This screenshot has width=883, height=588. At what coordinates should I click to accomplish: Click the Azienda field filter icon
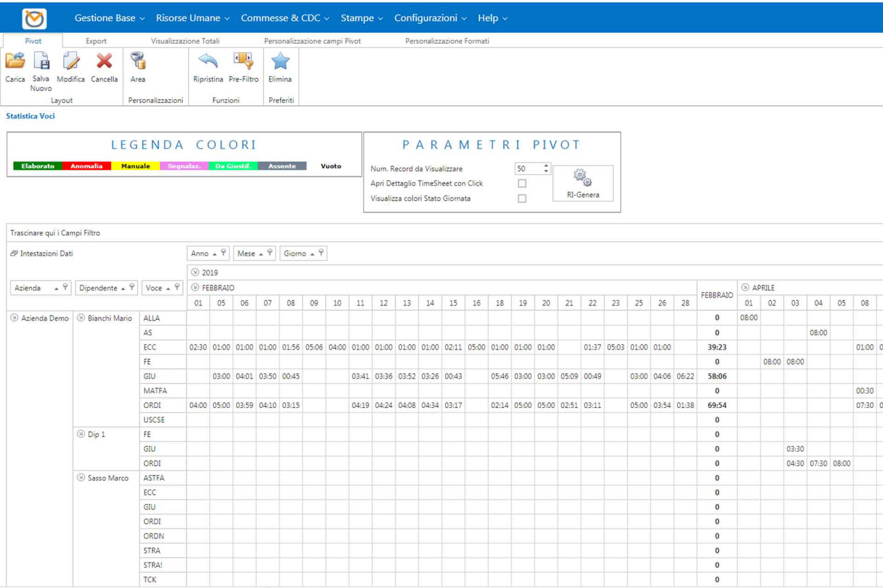(x=65, y=287)
